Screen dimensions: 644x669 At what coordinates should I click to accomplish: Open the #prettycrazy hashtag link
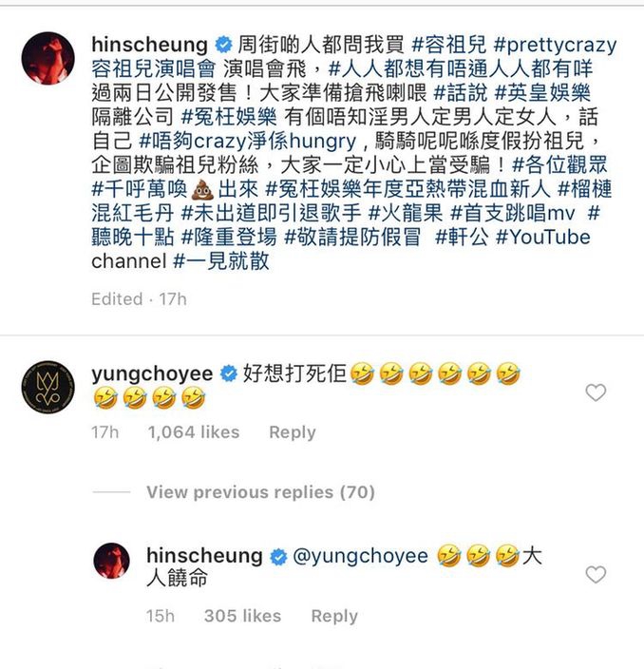[x=555, y=45]
